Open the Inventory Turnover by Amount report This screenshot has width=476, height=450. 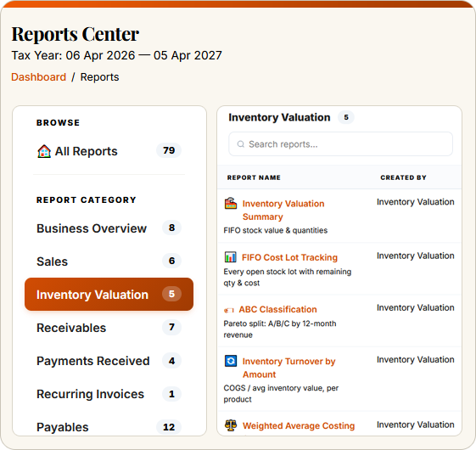(288, 368)
